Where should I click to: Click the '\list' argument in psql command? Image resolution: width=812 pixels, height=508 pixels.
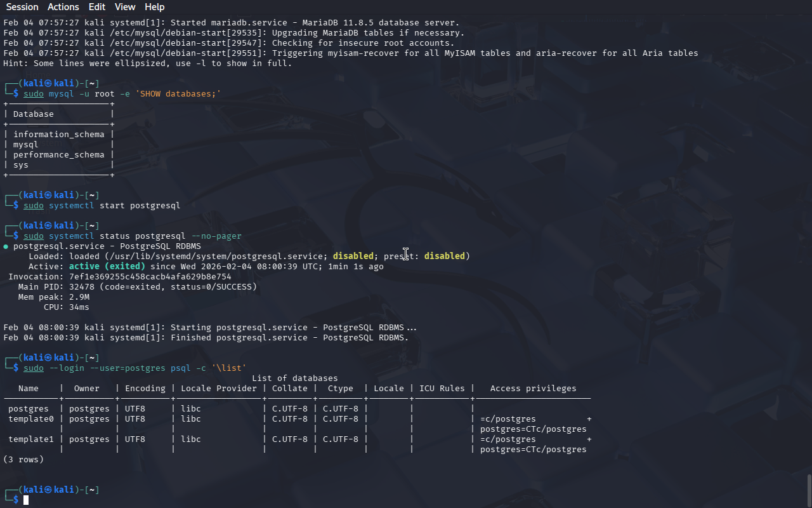(x=228, y=368)
